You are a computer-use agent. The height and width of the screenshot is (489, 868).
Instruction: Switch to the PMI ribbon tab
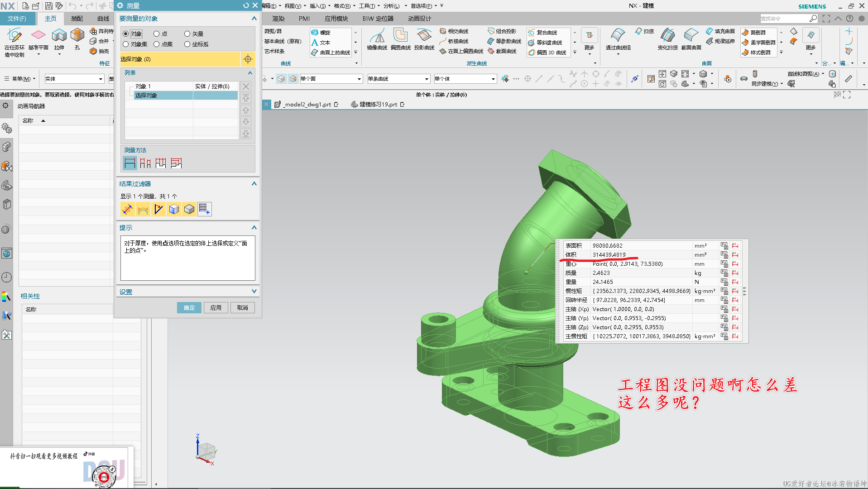click(304, 19)
